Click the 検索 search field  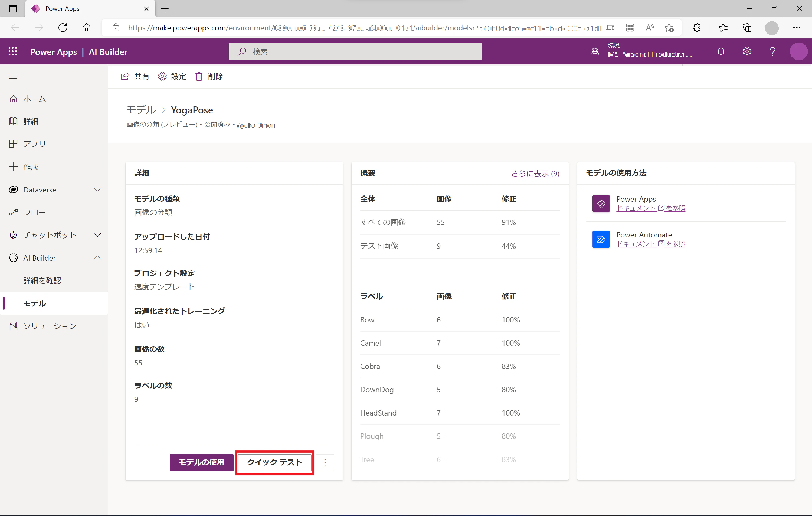click(355, 52)
